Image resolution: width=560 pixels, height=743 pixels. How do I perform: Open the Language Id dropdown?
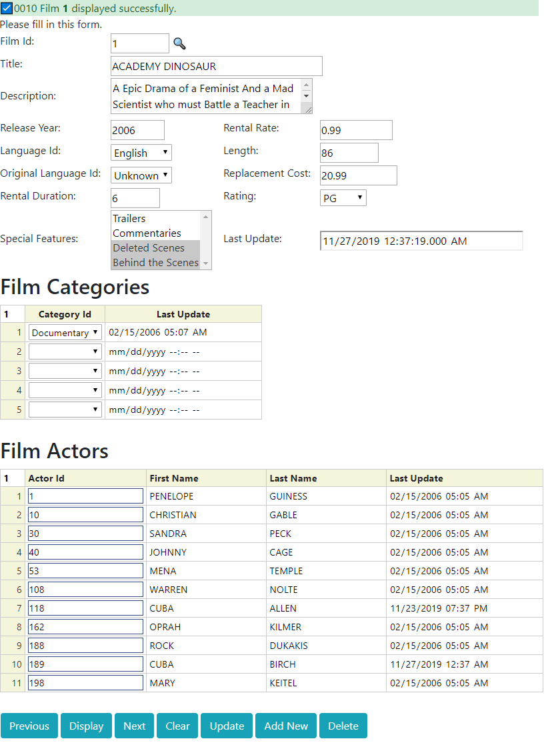pos(141,153)
